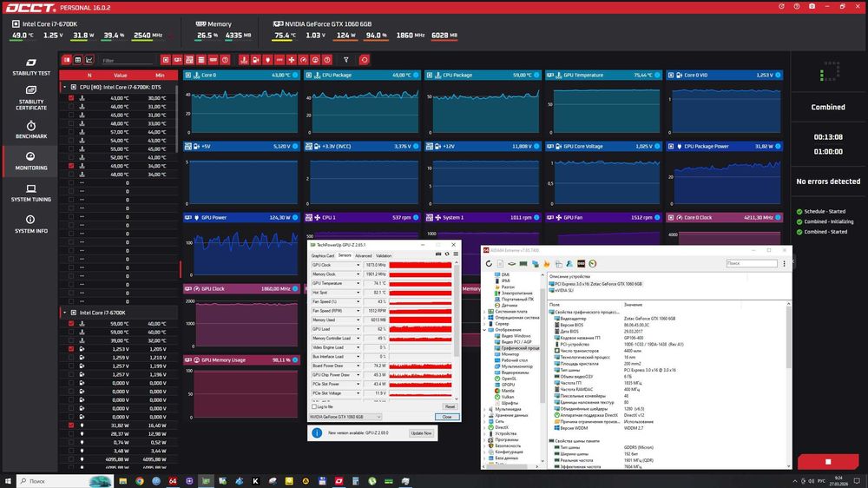868x488 pixels.
Task: Click the Close button in GPU-Z
Action: 447,417
